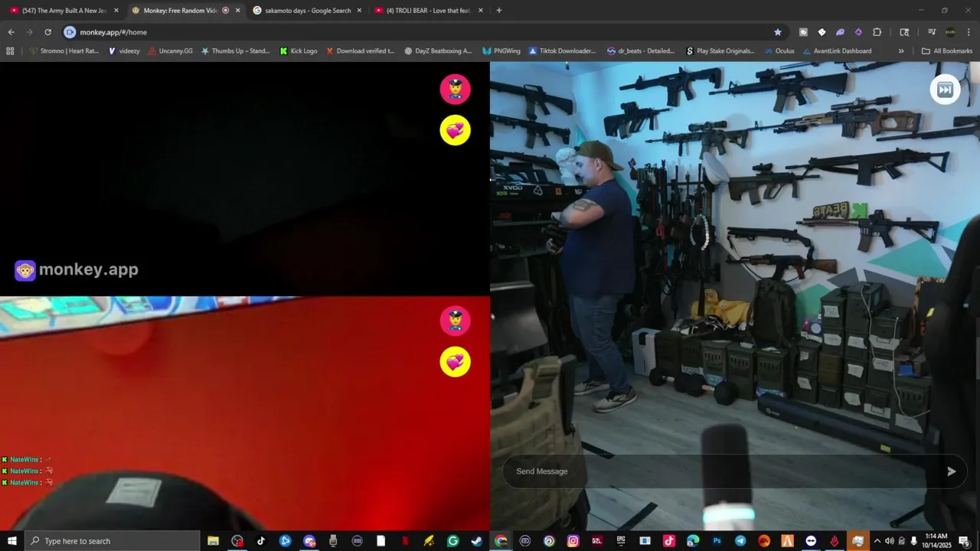The width and height of the screenshot is (980, 551).
Task: Open TikTok from the taskbar
Action: (x=261, y=541)
